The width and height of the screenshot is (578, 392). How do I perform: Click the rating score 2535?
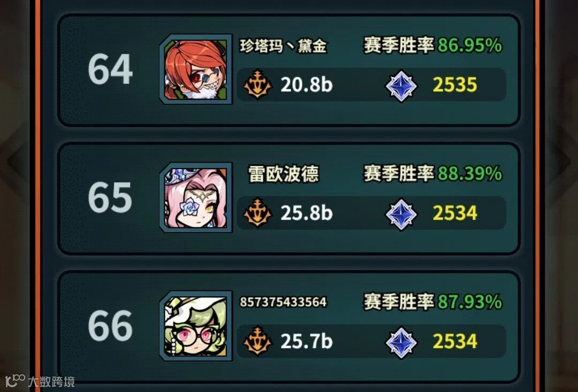[455, 84]
